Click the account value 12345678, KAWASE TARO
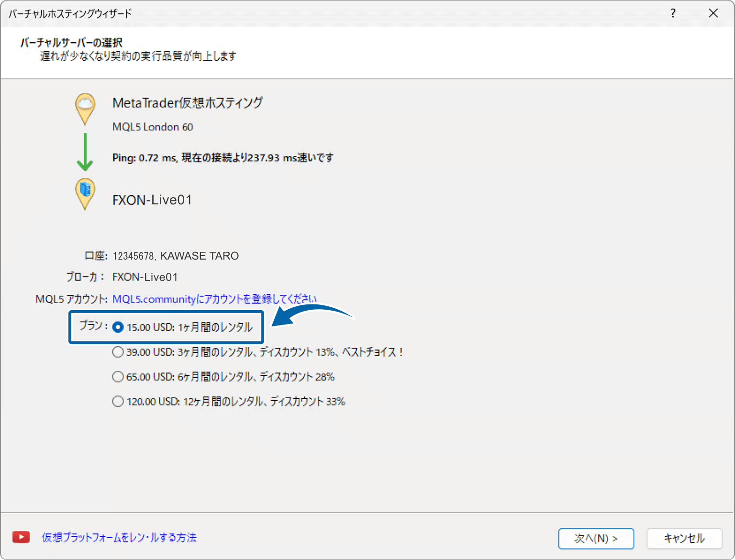This screenshot has height=560, width=735. (x=176, y=256)
